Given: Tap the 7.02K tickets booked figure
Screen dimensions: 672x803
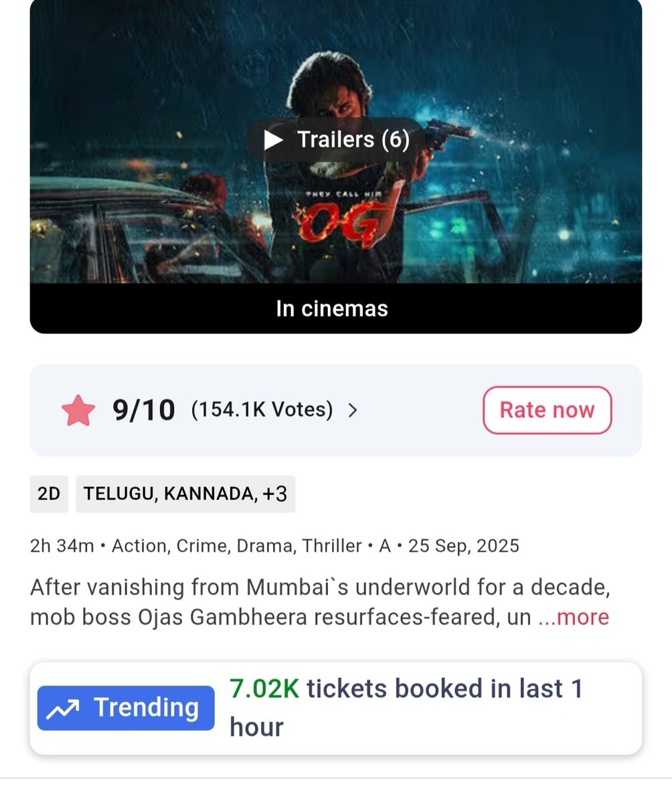Looking at the screenshot, I should (x=264, y=689).
